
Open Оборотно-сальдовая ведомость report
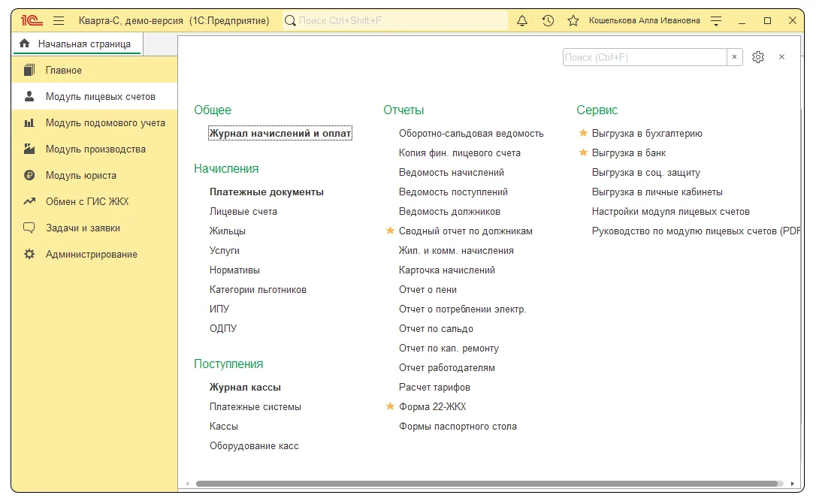[x=471, y=133]
